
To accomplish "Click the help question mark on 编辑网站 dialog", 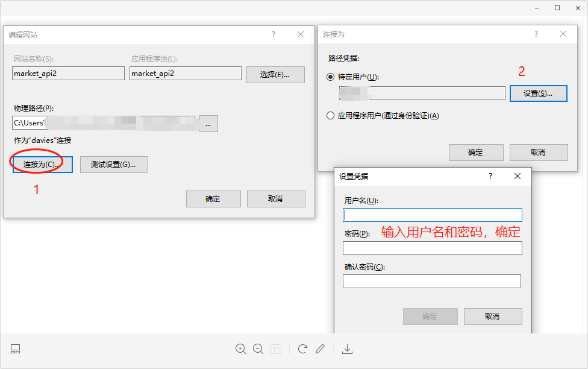I will point(274,34).
